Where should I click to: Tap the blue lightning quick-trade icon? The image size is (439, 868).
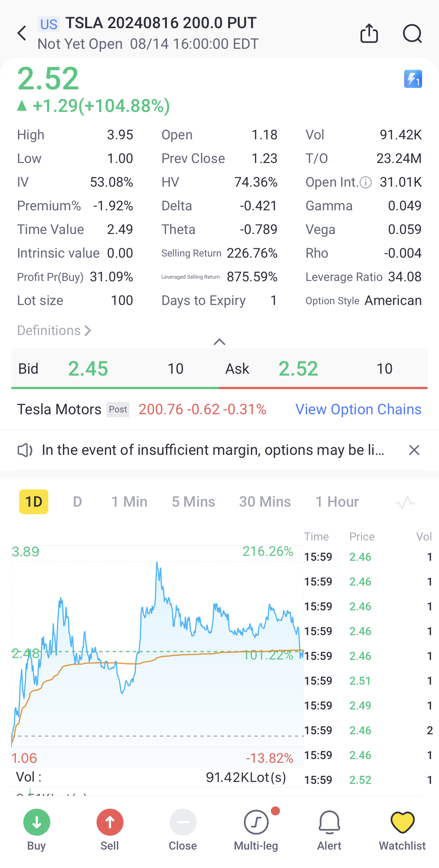pyautogui.click(x=413, y=79)
